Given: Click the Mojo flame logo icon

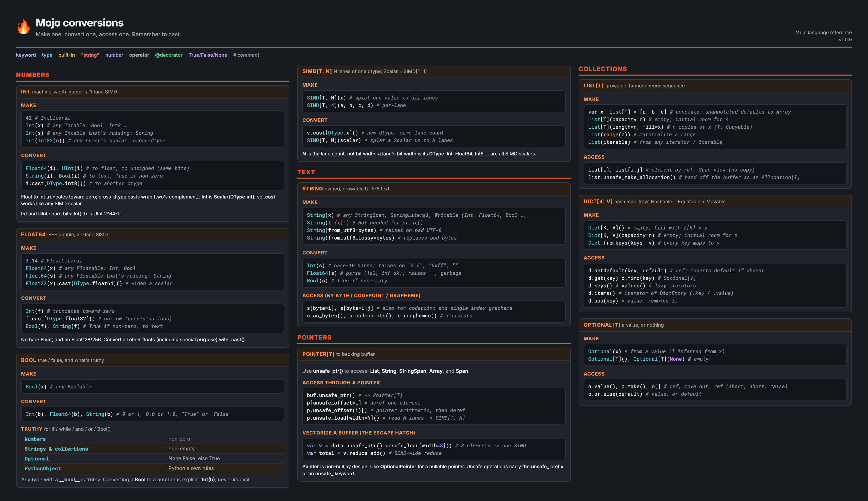Looking at the screenshot, I should 23,27.
